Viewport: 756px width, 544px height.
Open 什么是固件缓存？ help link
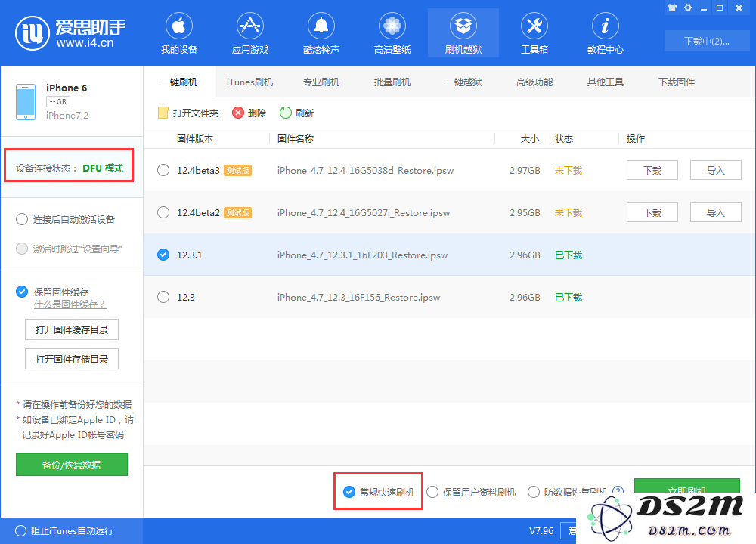(x=70, y=304)
